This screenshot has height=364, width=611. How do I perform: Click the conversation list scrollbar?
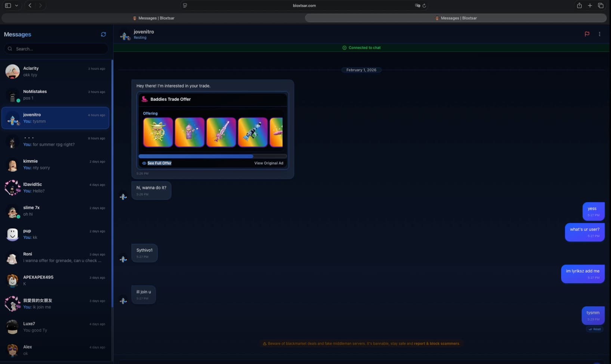click(x=112, y=183)
